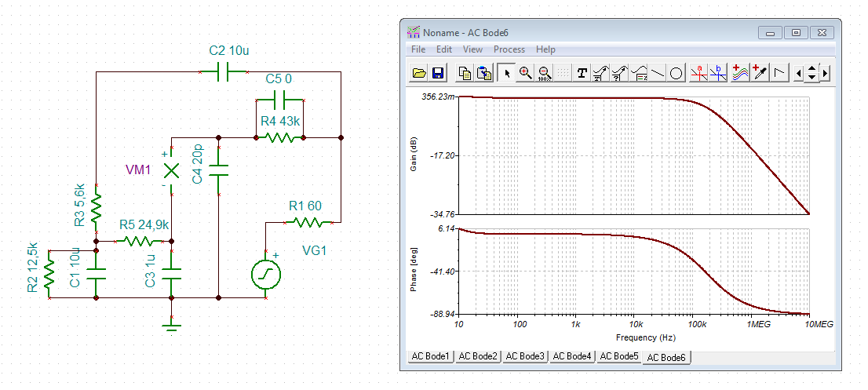Viewport: 868px width, 390px height.
Task: Switch to the AC Bode3 tab
Action: 525,356
